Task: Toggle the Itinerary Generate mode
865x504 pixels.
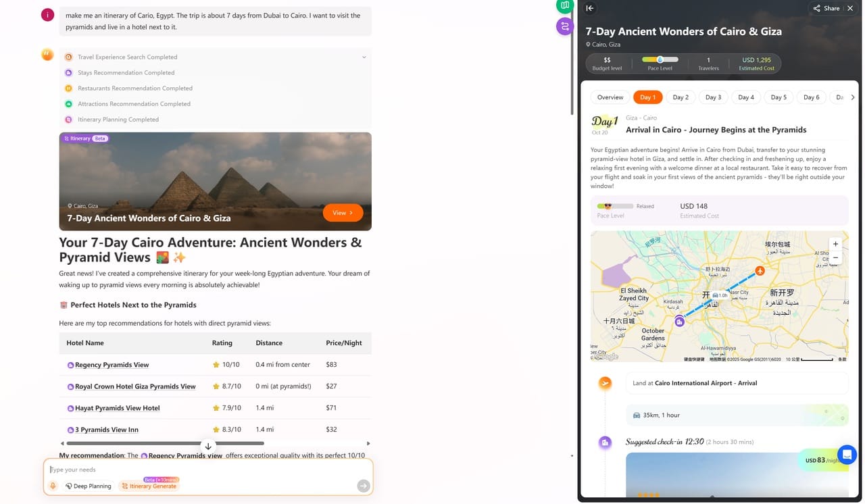Action: point(149,486)
